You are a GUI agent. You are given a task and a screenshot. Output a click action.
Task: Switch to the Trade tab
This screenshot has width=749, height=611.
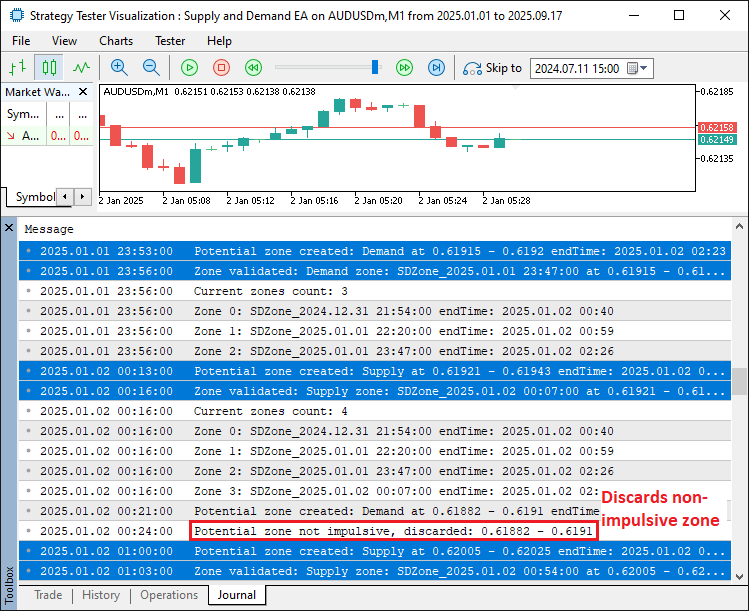pyautogui.click(x=48, y=595)
